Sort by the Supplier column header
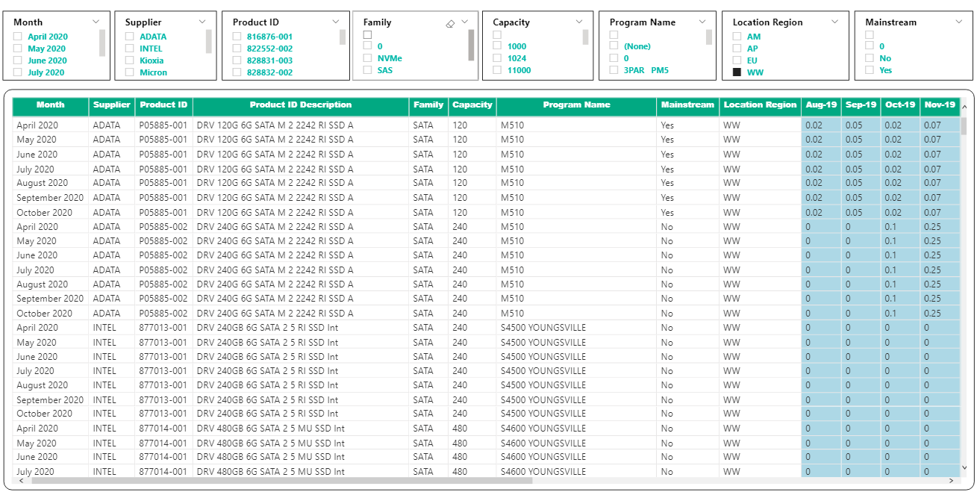980x495 pixels. (112, 106)
